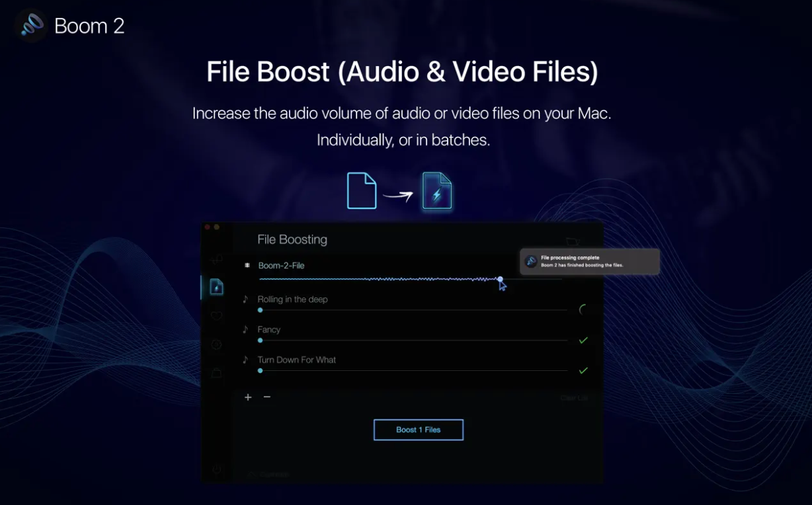This screenshot has width=812, height=505.
Task: Click the film icon beside Boom-2-File
Action: click(247, 265)
